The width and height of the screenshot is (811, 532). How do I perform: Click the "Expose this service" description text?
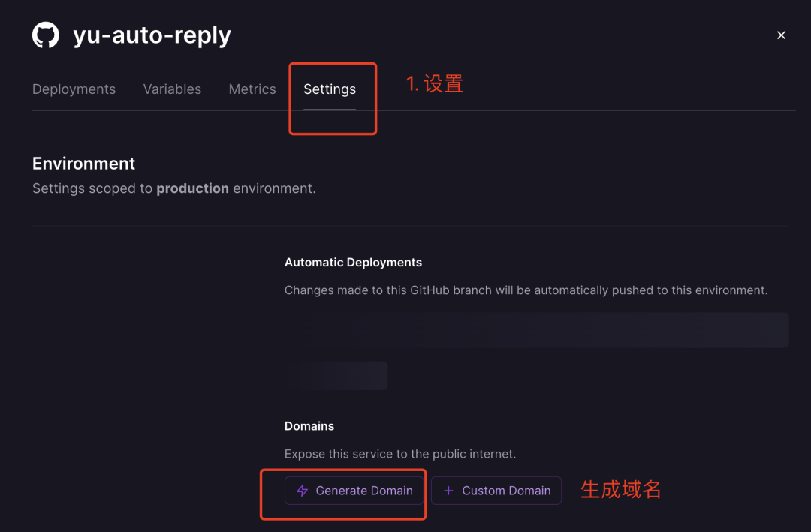[400, 454]
